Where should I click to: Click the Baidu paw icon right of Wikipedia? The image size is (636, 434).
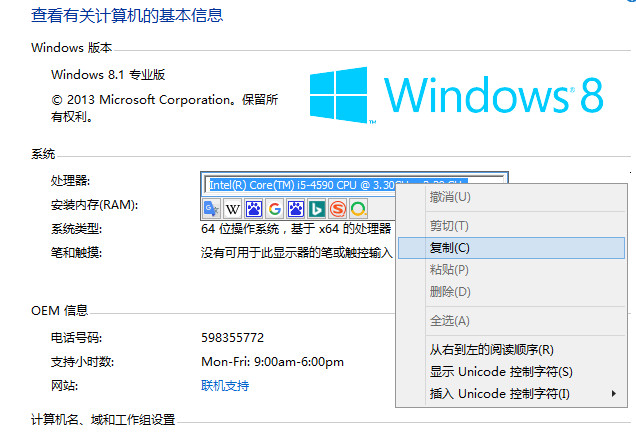254,209
